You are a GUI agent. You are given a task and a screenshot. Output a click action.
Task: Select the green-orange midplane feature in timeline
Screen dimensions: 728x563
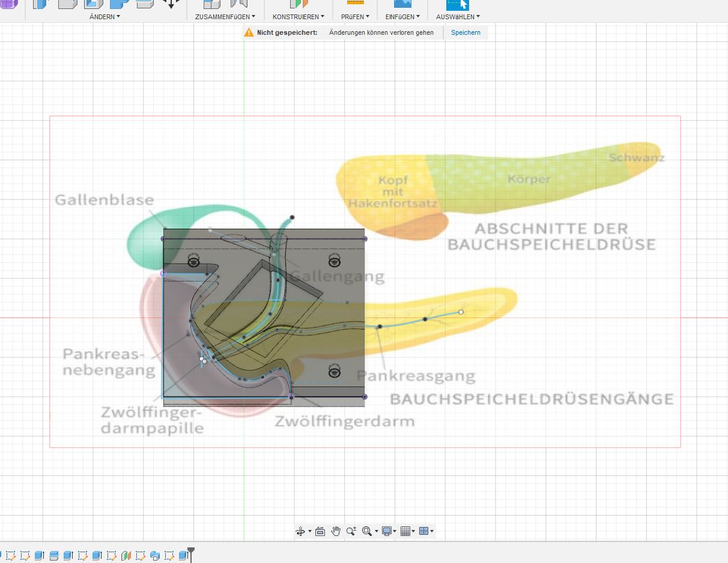pyautogui.click(x=126, y=556)
